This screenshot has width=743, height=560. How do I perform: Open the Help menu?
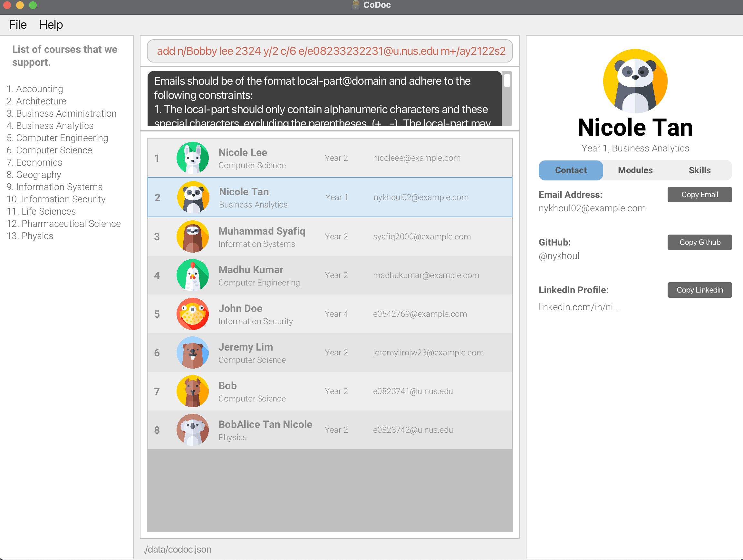(51, 24)
